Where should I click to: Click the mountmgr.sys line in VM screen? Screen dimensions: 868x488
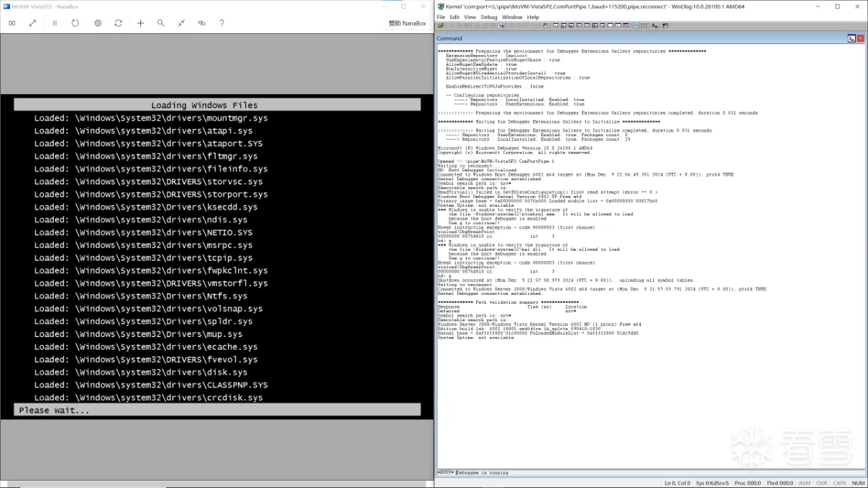(x=150, y=118)
